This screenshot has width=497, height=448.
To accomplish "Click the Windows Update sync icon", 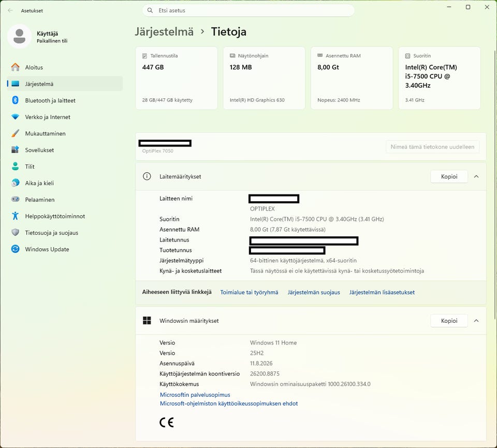I will [x=15, y=249].
